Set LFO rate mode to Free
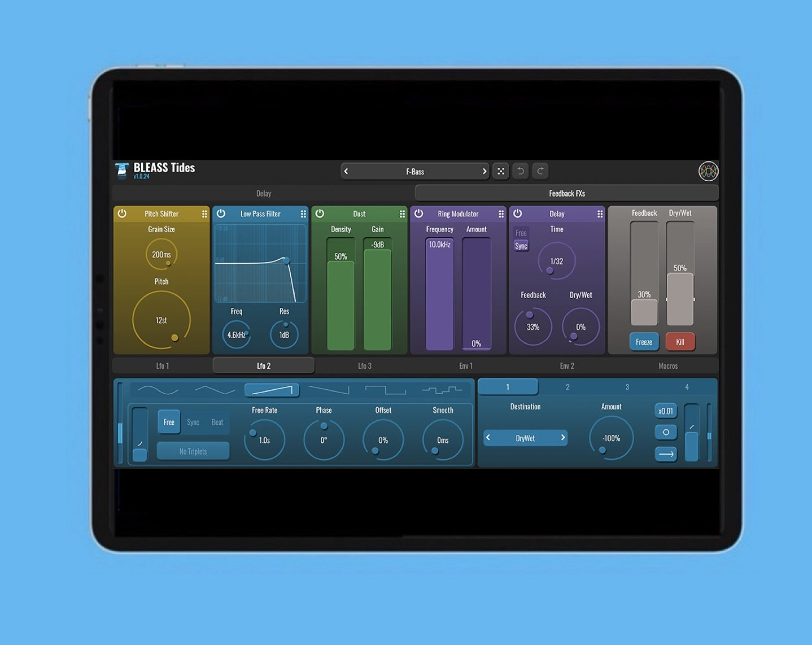 [169, 422]
